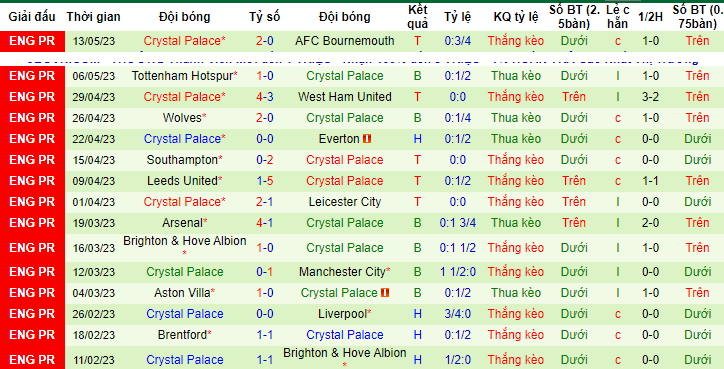Click the 0:1 3/4 odds for Arsenal match
This screenshot has width=724, height=369.
tap(458, 223)
